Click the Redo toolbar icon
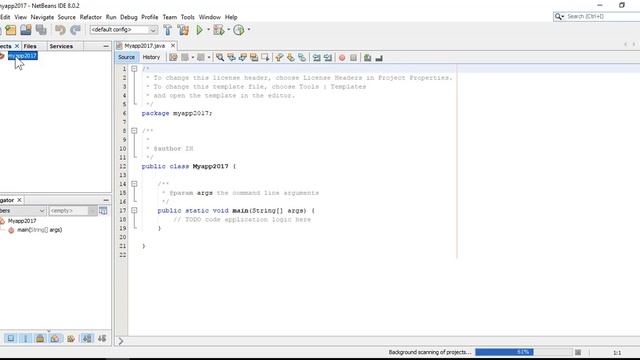The image size is (640, 360). [x=75, y=30]
